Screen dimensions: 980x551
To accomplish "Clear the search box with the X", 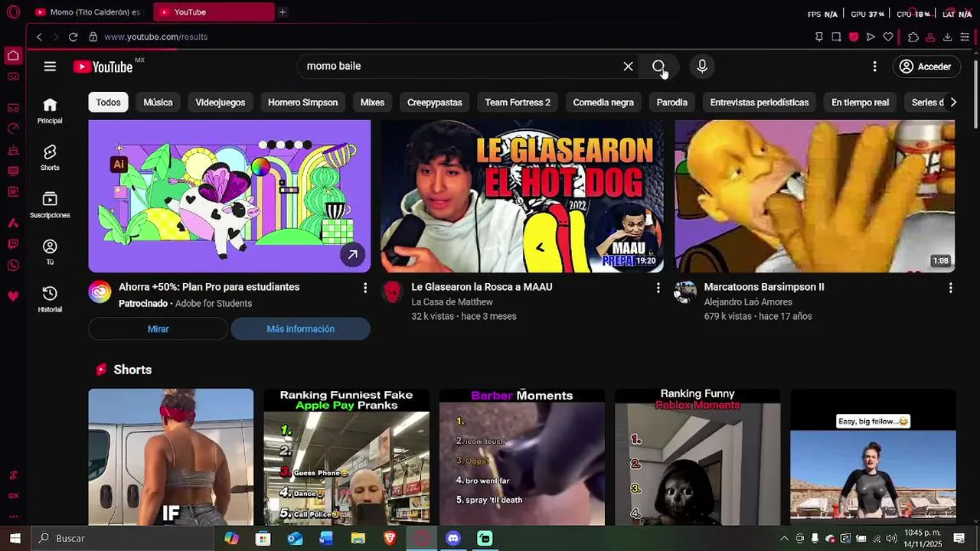I will [x=628, y=67].
